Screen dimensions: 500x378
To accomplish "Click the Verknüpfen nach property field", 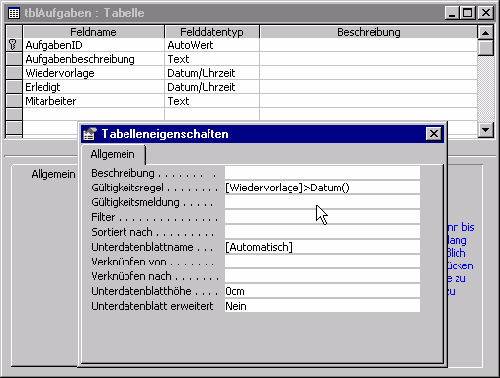I will pos(322,276).
